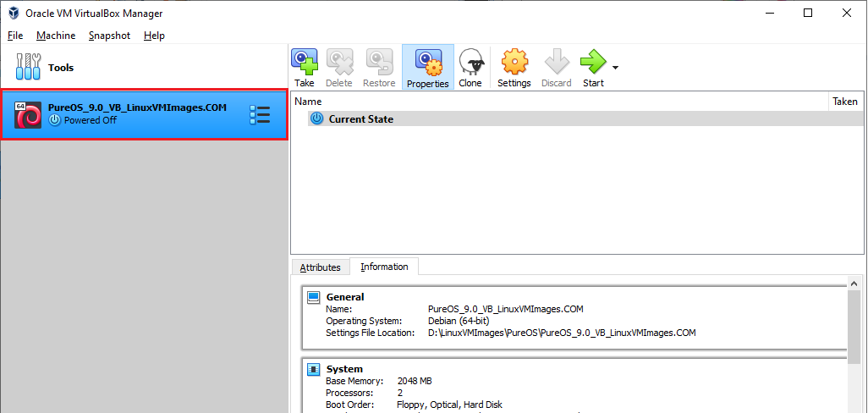The width and height of the screenshot is (868, 413).
Task: Click the System section chip icon
Action: 314,369
